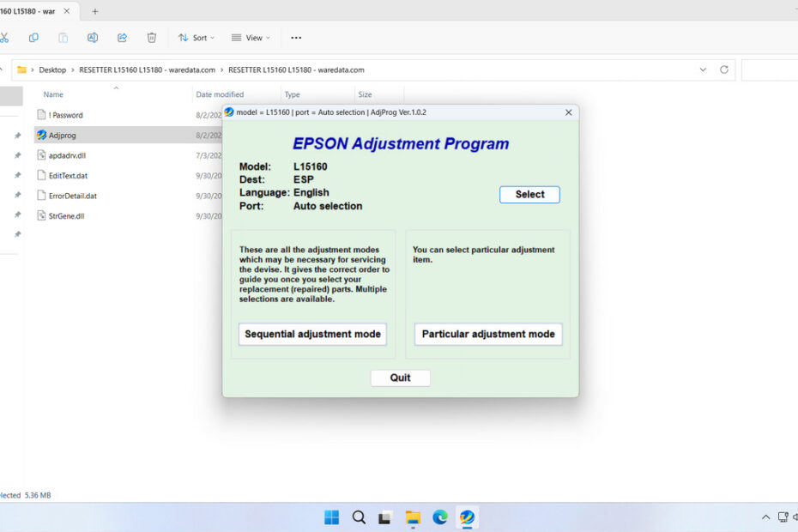
Task: Sort files by Size column header
Action: click(x=365, y=94)
